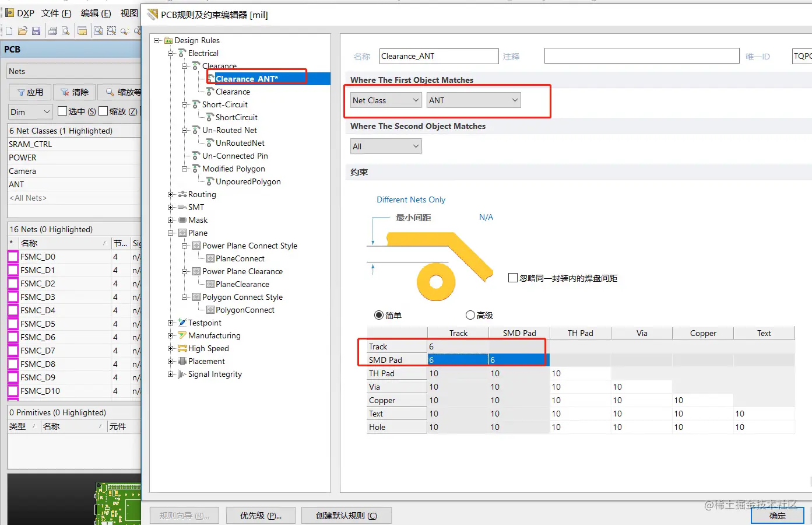Click the print icon in toolbar
The image size is (812, 525).
(x=52, y=31)
